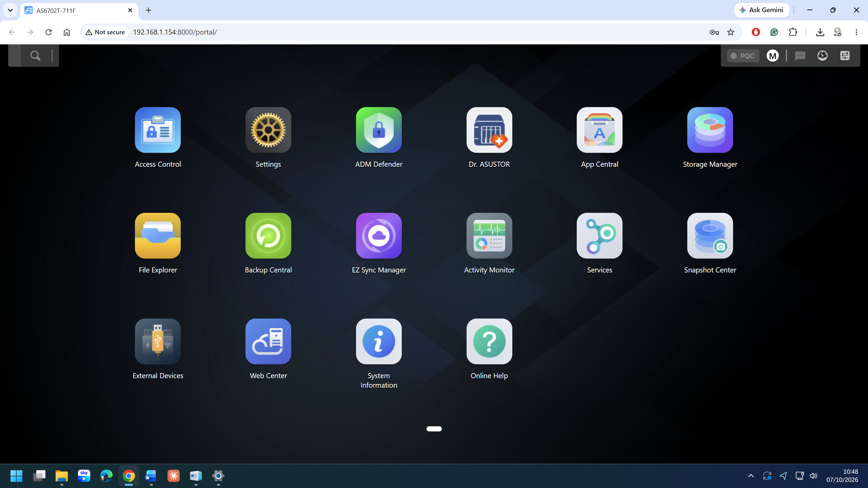Select the AS6702T-711F browser tab

pyautogui.click(x=79, y=11)
